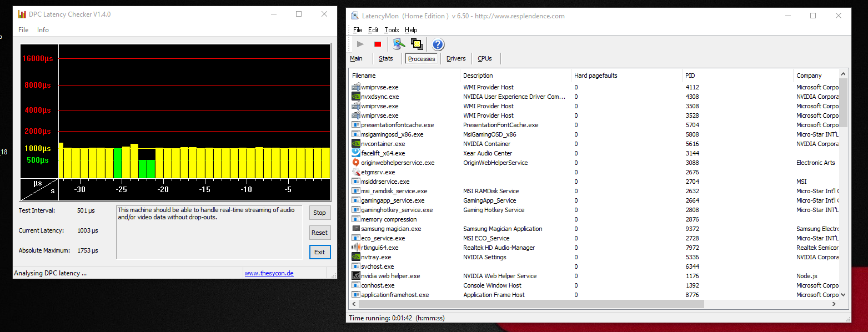This screenshot has height=332, width=868.
Task: Click the Absolute Maximum value 1753 µs
Action: click(x=88, y=250)
